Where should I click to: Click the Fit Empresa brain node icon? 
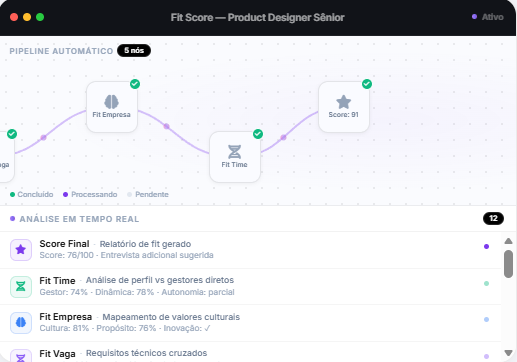[x=111, y=102]
